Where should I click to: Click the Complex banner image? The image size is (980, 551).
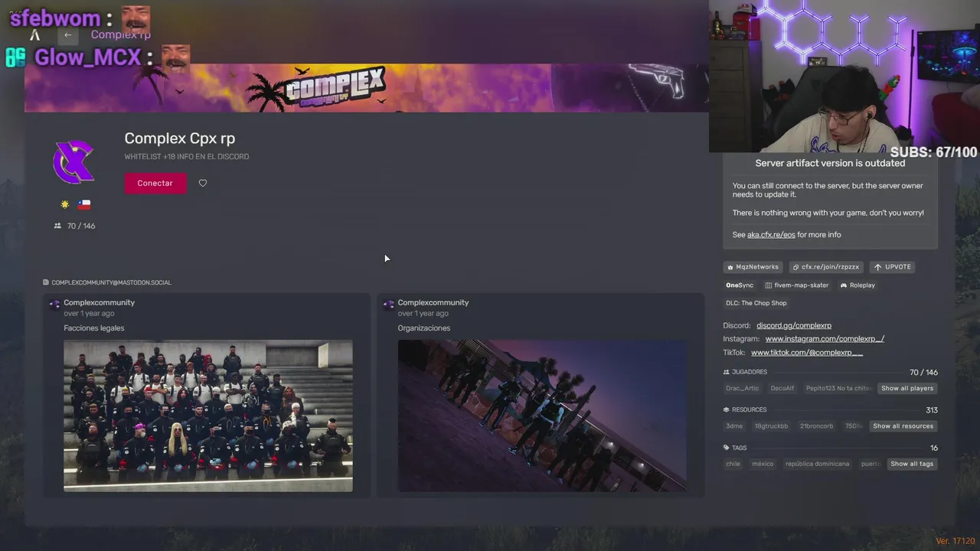366,88
